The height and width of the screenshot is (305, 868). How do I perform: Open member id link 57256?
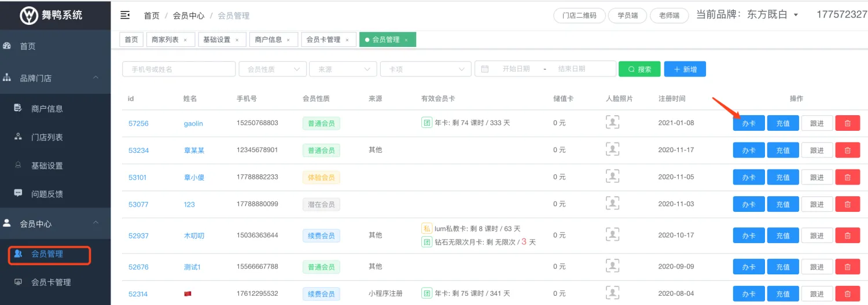coord(138,123)
